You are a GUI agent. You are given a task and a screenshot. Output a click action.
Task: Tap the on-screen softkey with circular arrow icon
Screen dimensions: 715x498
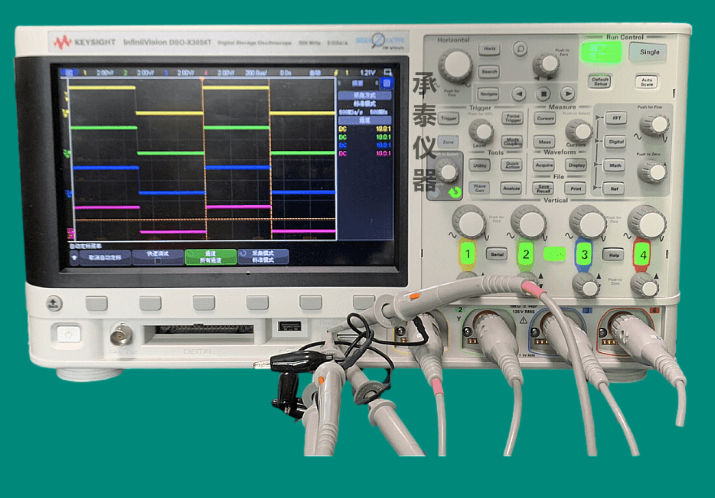(263, 257)
